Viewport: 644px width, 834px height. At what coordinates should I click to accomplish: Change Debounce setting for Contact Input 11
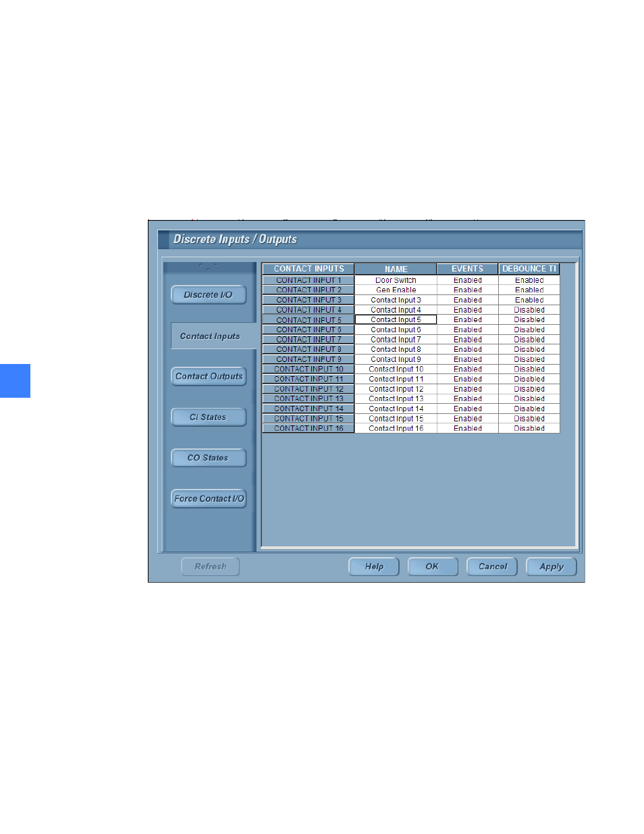click(529, 380)
